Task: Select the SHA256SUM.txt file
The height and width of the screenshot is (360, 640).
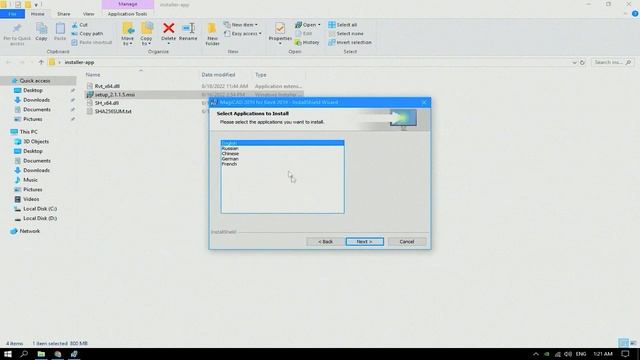Action: pyautogui.click(x=113, y=111)
